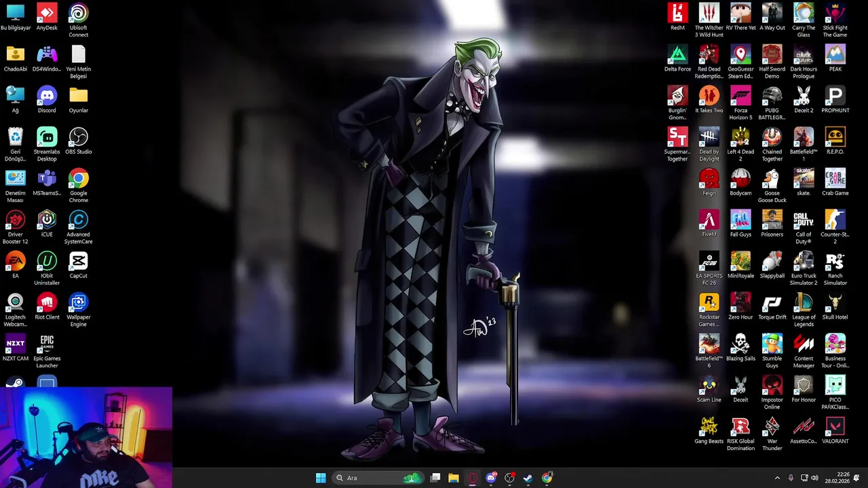Select the Half Sword Demo shortcut
Viewport: 868px width, 488px height.
tap(772, 62)
